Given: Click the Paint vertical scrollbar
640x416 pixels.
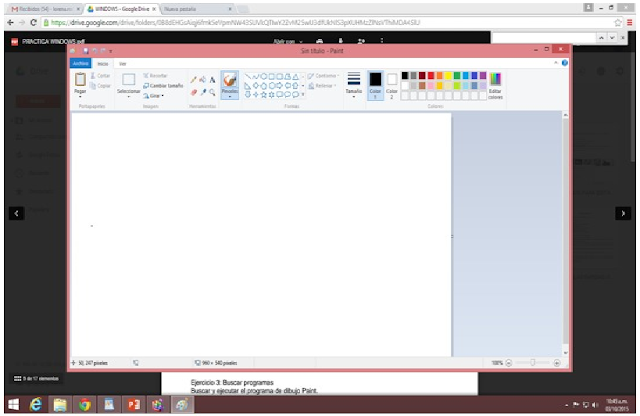Looking at the screenshot, I should (565, 235).
